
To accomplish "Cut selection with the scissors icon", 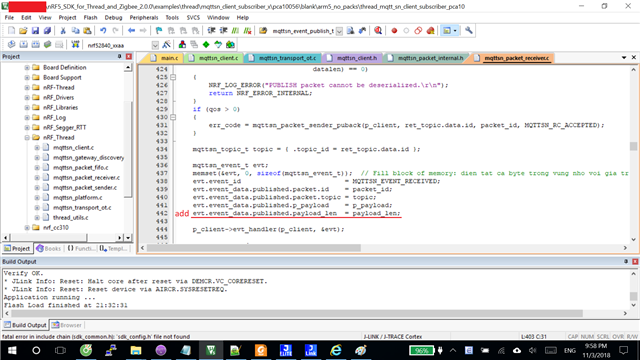I will coord(63,31).
